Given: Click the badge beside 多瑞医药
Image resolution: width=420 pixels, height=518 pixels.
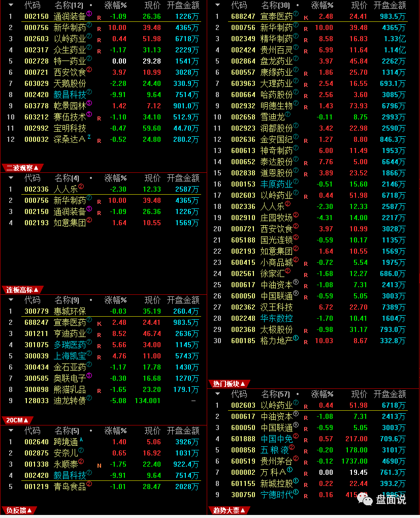Looking at the screenshot, I should (x=89, y=342).
